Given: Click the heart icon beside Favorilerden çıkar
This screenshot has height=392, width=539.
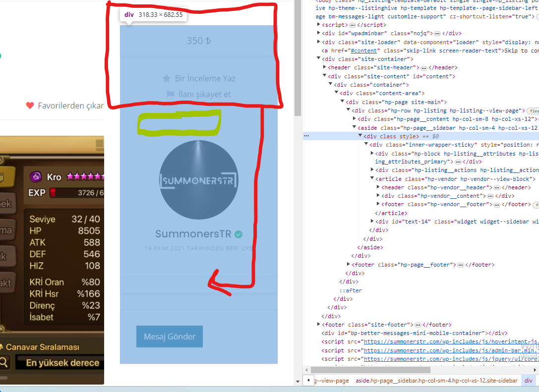Looking at the screenshot, I should (30, 106).
